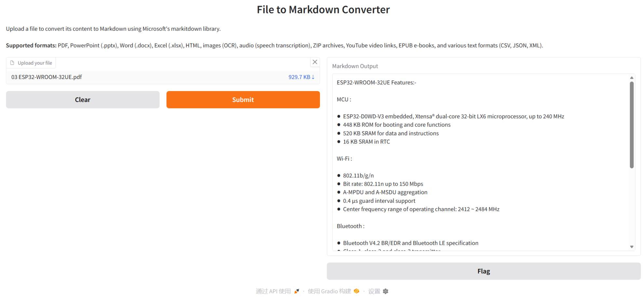Click the file icon beside "Upload your file"

pyautogui.click(x=12, y=63)
